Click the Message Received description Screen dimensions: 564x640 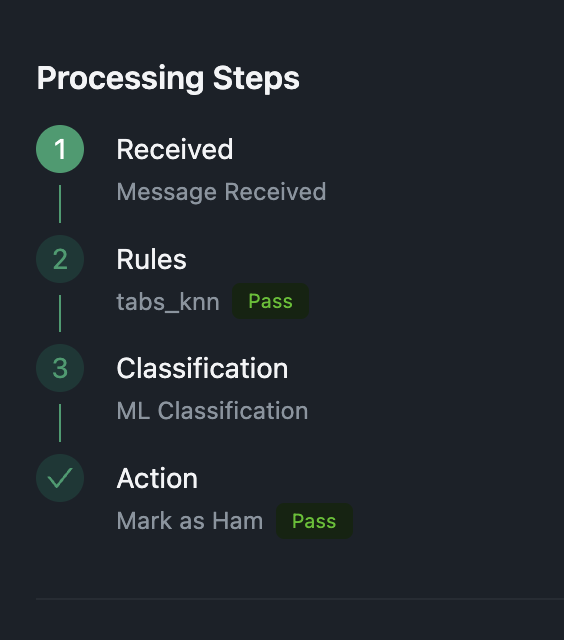221,192
